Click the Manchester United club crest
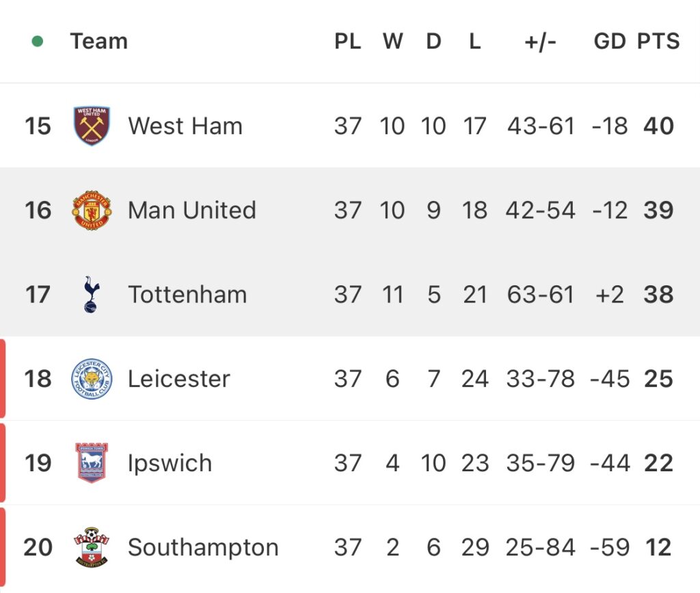The height and width of the screenshot is (593, 700). tap(92, 210)
